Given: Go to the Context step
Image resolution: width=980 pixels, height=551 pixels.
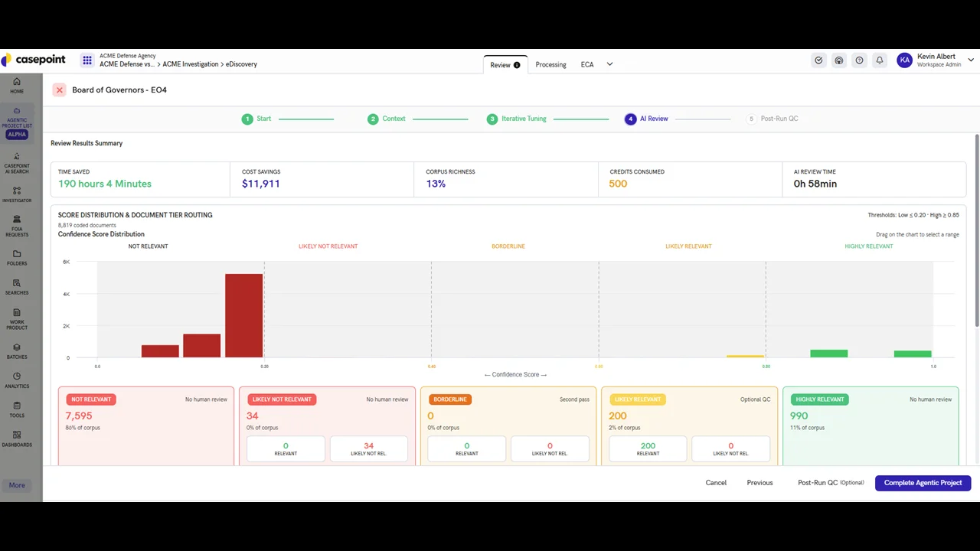Looking at the screenshot, I should coord(387,119).
